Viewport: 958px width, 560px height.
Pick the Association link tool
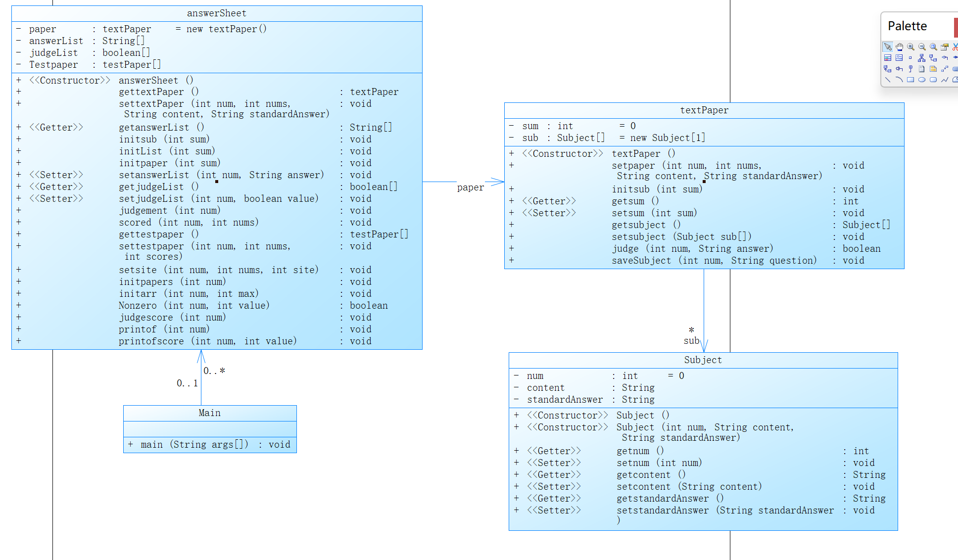[x=933, y=58]
